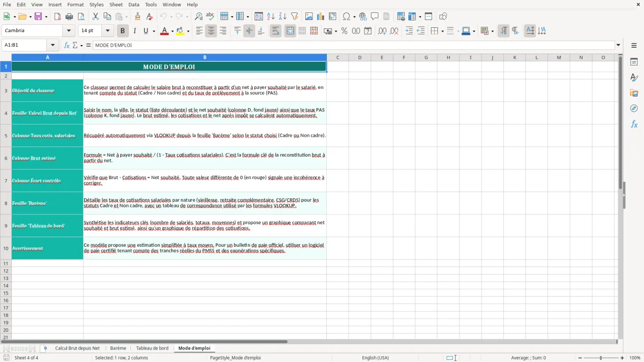Toggle Underline formatting
This screenshot has height=362, width=644.
(x=145, y=31)
